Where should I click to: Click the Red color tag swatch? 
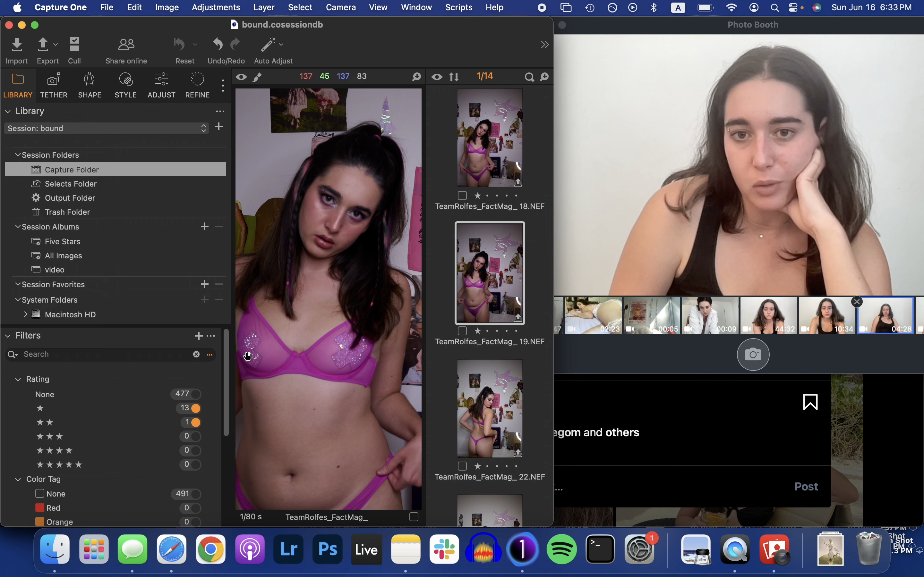[39, 507]
